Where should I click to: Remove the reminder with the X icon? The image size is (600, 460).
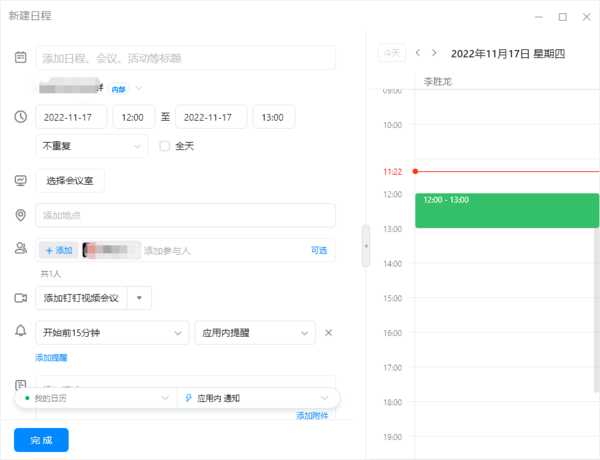328,332
